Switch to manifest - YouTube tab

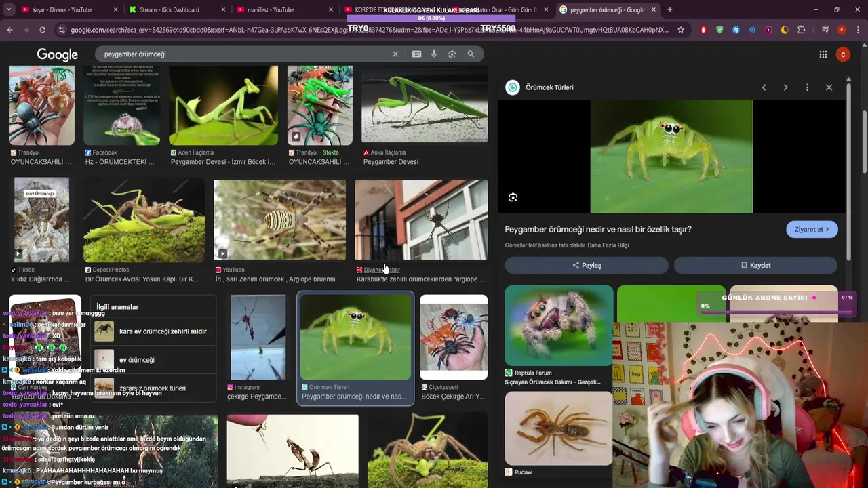pos(271,9)
